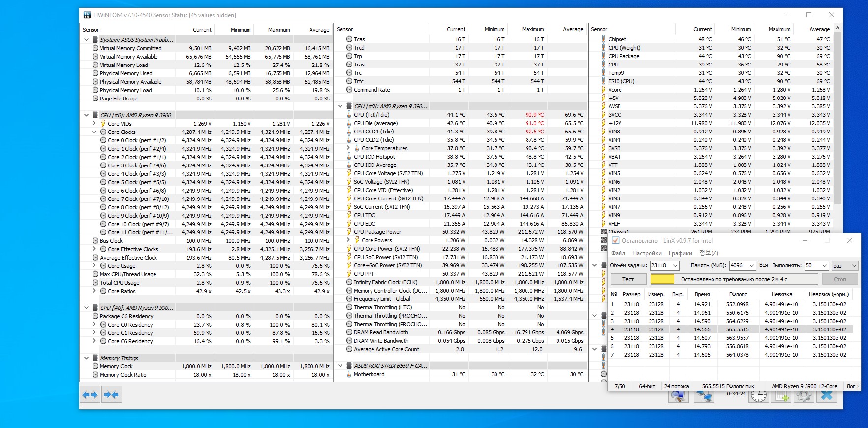The image size is (868, 428).
Task: Click the clock icon beside Memory Clock
Action: click(x=95, y=366)
